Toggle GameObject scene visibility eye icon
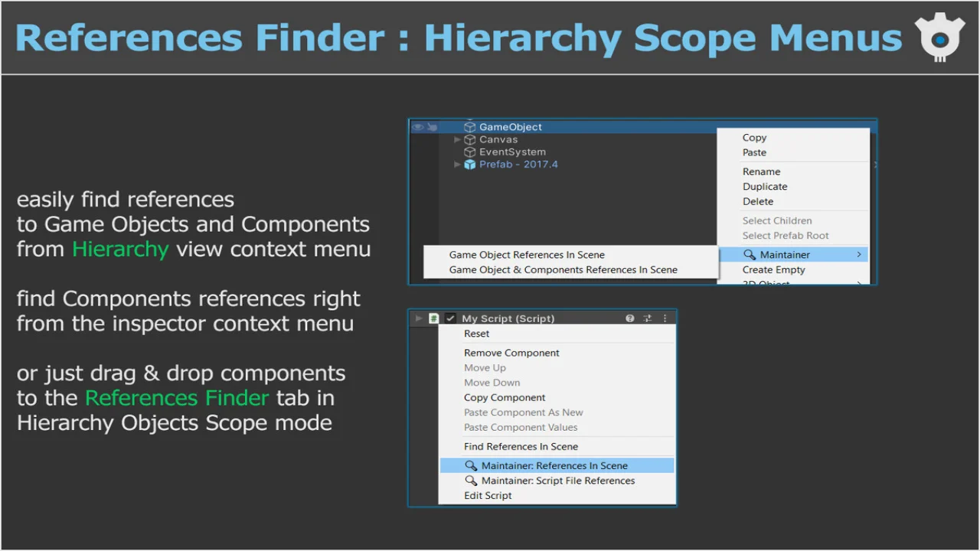The height and width of the screenshot is (551, 980). tap(418, 127)
